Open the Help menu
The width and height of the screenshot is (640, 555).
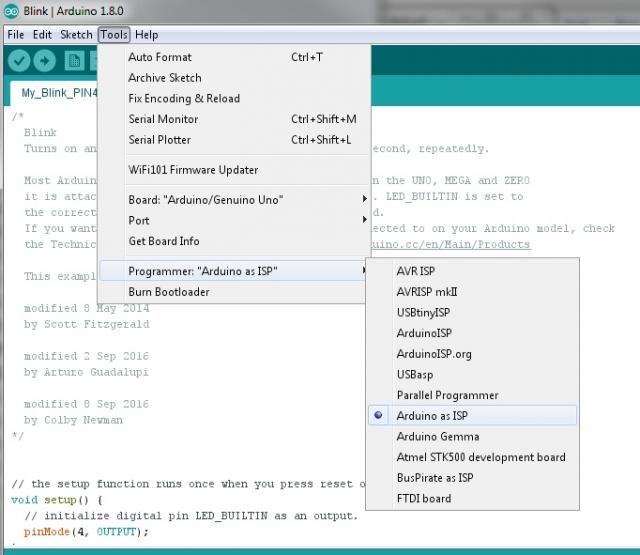[x=147, y=35]
